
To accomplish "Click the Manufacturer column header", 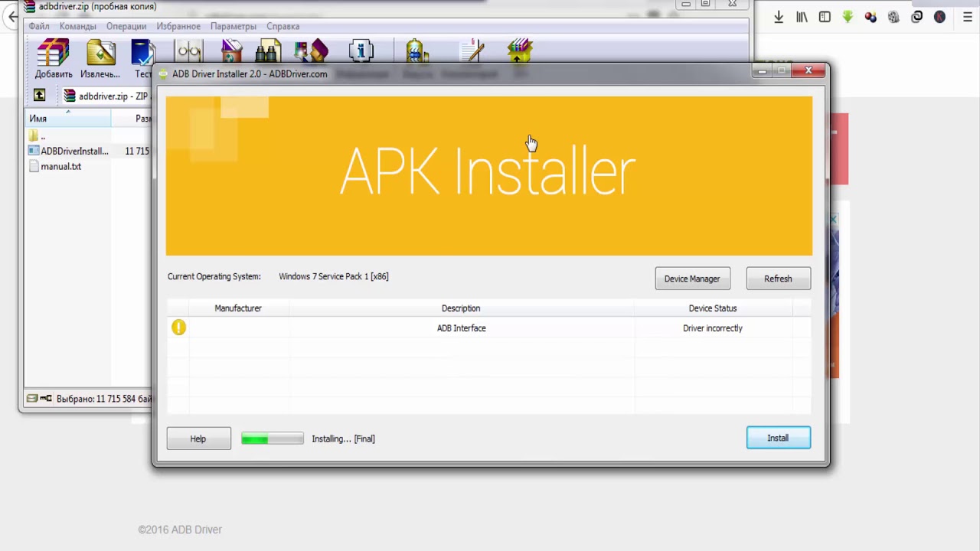I will click(238, 308).
